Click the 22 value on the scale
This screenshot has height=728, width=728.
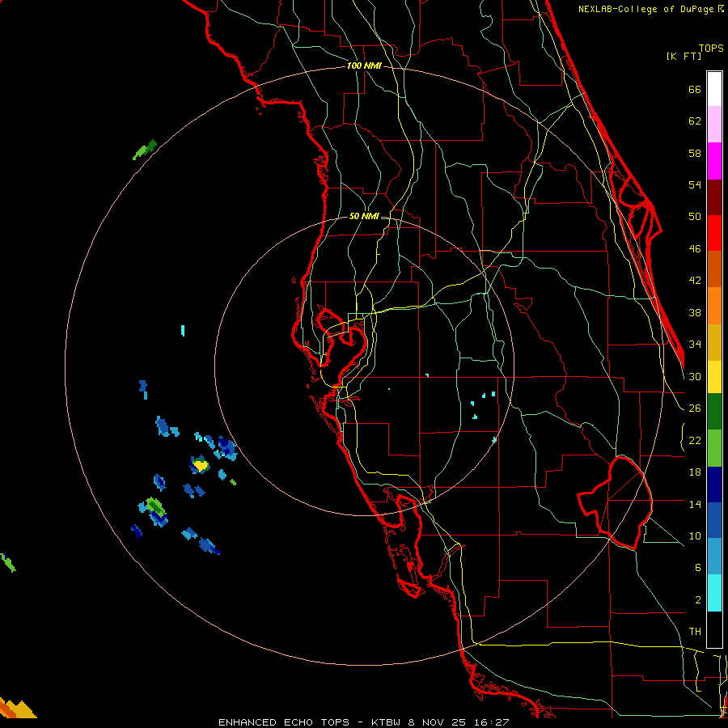(x=695, y=440)
